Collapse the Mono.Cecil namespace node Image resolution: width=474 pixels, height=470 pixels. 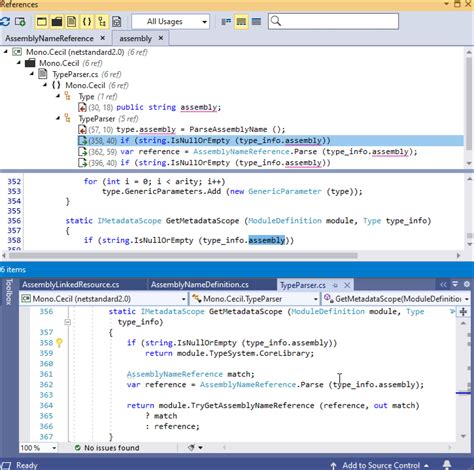45,85
